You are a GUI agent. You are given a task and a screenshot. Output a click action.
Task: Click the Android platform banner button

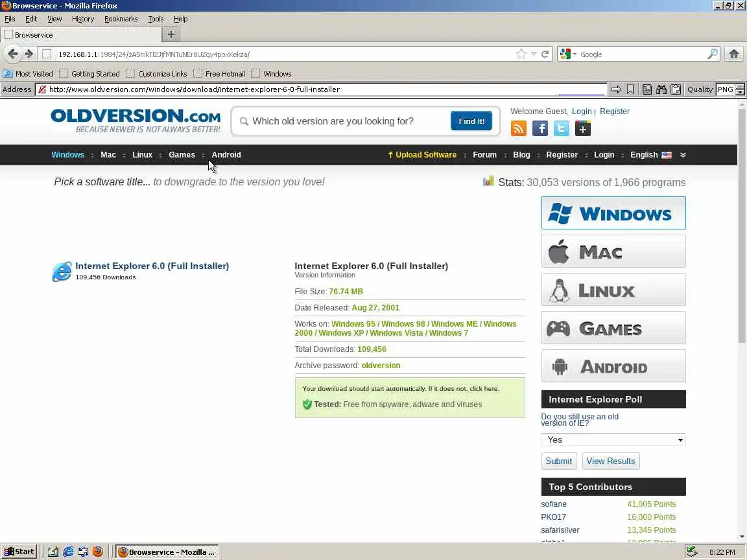(x=613, y=366)
